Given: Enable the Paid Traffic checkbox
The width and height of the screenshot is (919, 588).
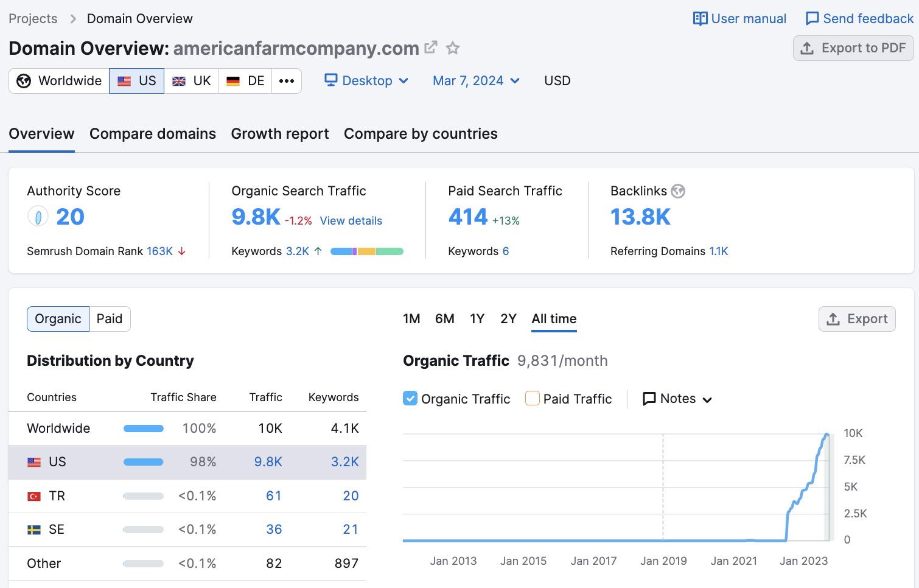Looking at the screenshot, I should [533, 399].
